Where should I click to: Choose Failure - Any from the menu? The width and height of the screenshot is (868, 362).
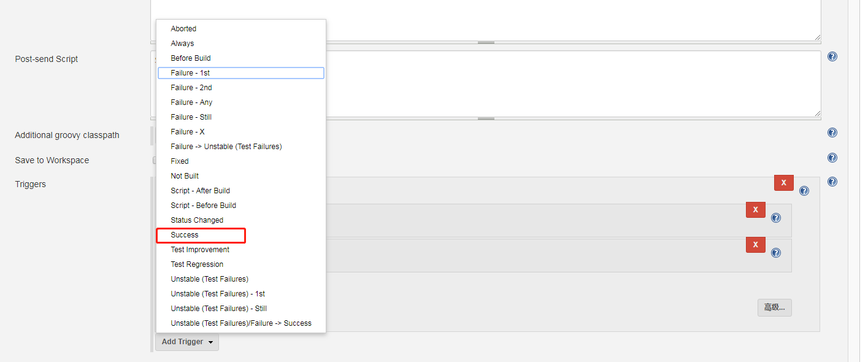coord(191,102)
